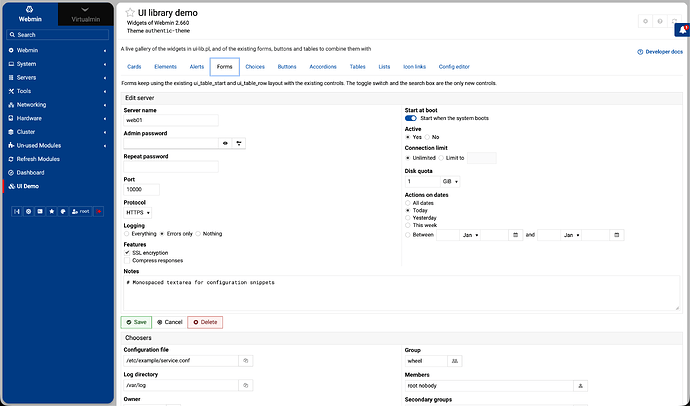Open the group chooser next to wheel
This screenshot has height=406, width=690.
[x=455, y=361]
